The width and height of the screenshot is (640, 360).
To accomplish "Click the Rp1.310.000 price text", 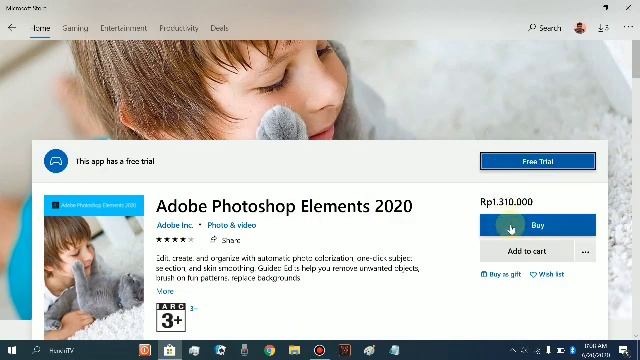I will point(506,202).
